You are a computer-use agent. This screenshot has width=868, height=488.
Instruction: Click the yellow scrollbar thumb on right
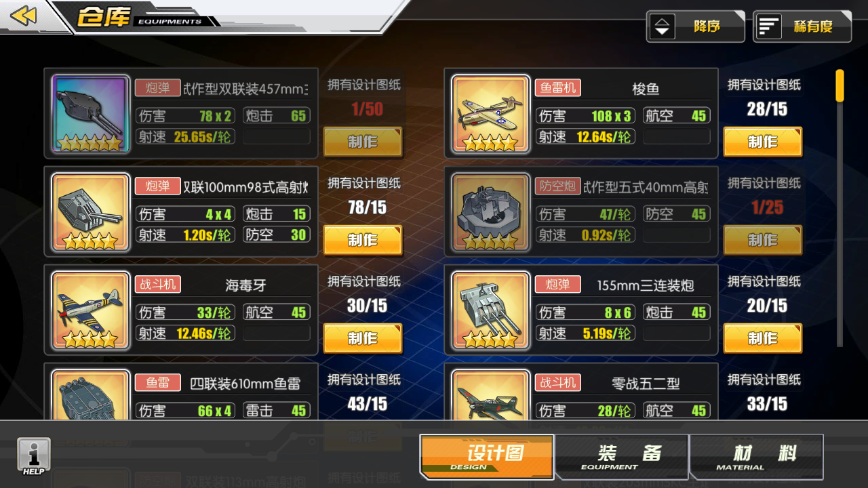[x=840, y=85]
